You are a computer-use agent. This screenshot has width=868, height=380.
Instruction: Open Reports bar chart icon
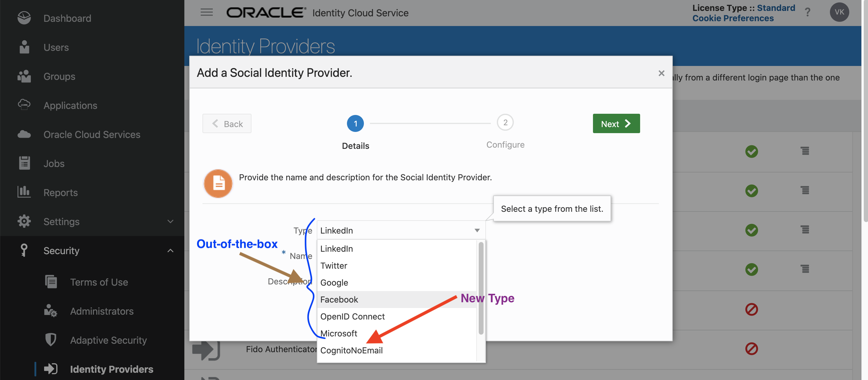pos(24,192)
